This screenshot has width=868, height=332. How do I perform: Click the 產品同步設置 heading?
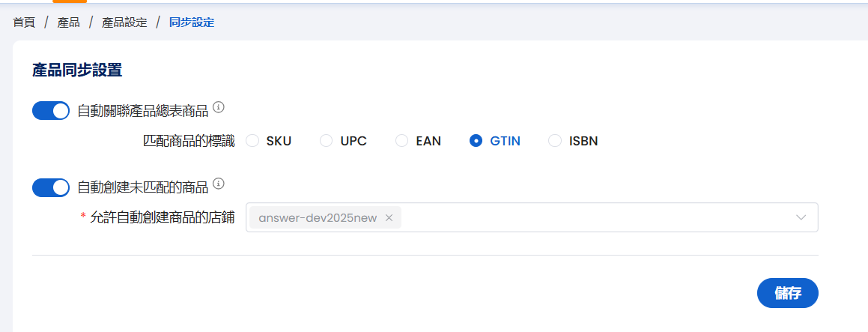coord(77,70)
